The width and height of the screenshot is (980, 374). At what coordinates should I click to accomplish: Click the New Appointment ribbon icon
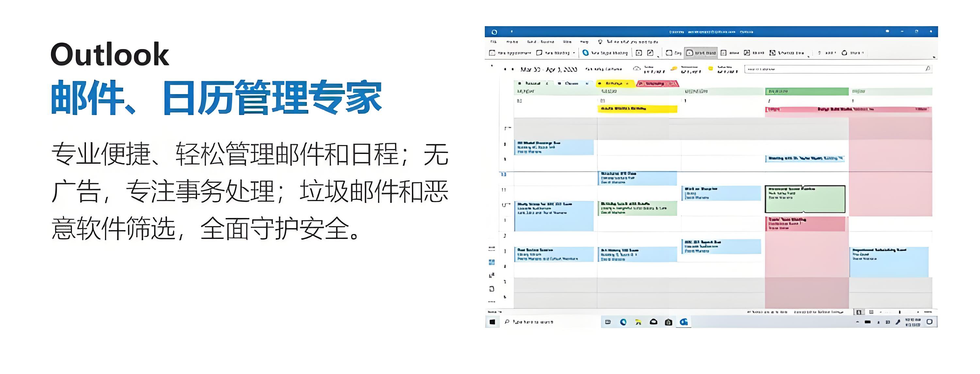click(x=492, y=53)
